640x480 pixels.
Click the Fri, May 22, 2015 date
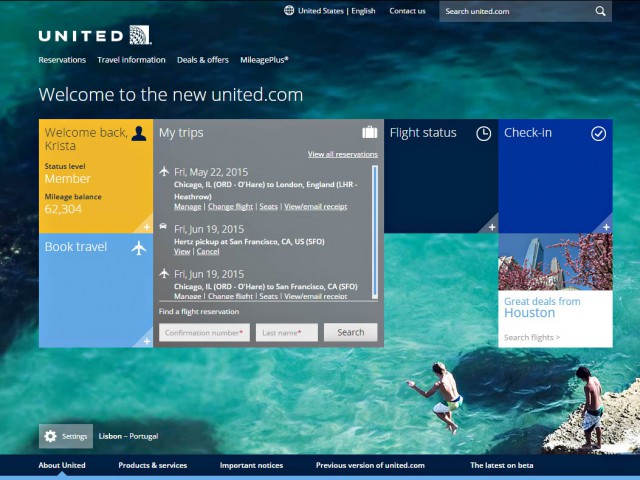[211, 172]
